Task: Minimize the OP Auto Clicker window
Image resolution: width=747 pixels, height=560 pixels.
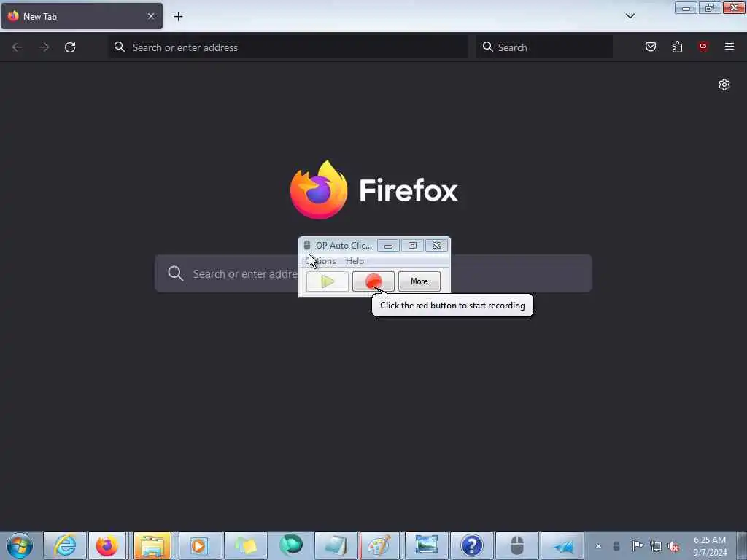Action: 388,246
